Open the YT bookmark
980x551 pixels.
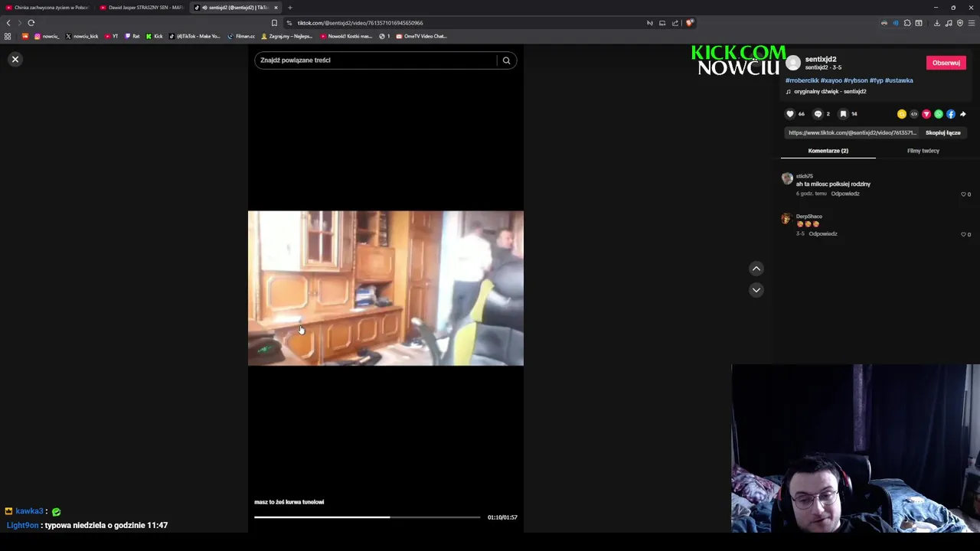coord(112,36)
